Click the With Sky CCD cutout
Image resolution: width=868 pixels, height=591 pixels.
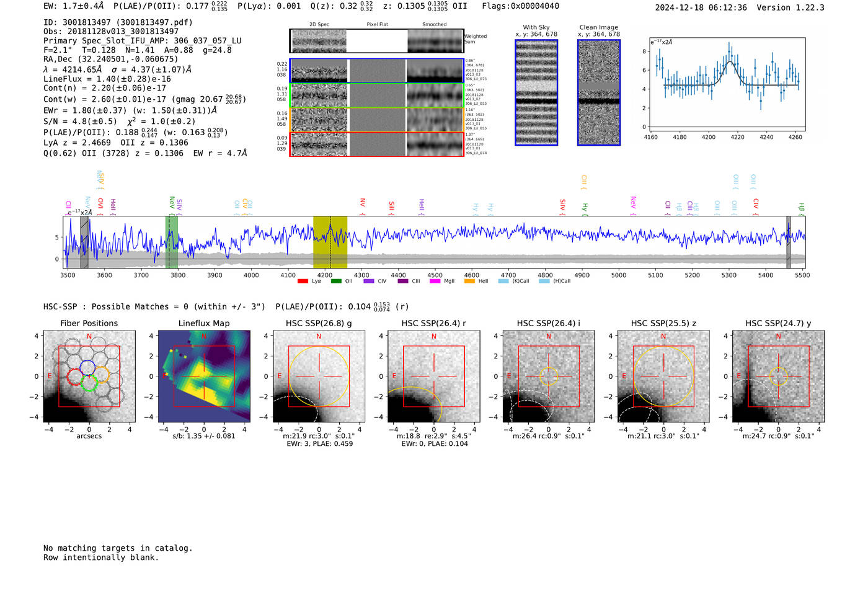(536, 92)
